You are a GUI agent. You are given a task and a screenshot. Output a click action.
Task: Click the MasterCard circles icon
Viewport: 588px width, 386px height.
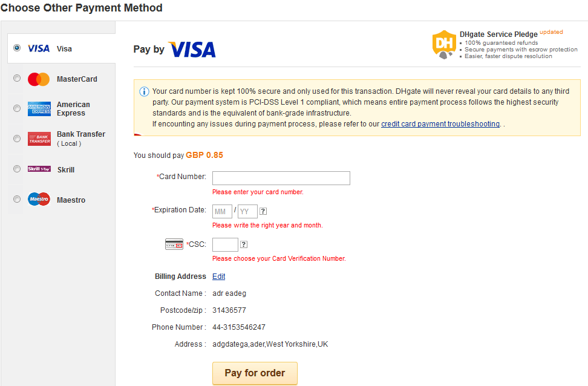coord(38,79)
